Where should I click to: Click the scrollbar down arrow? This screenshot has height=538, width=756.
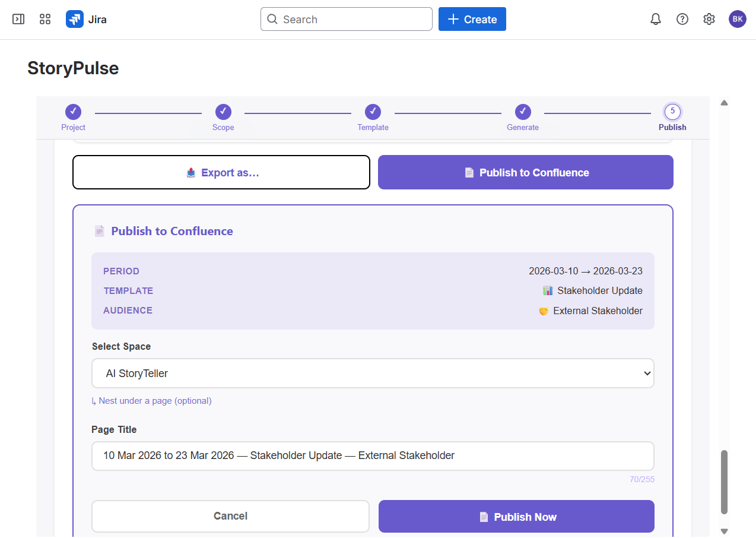[724, 531]
